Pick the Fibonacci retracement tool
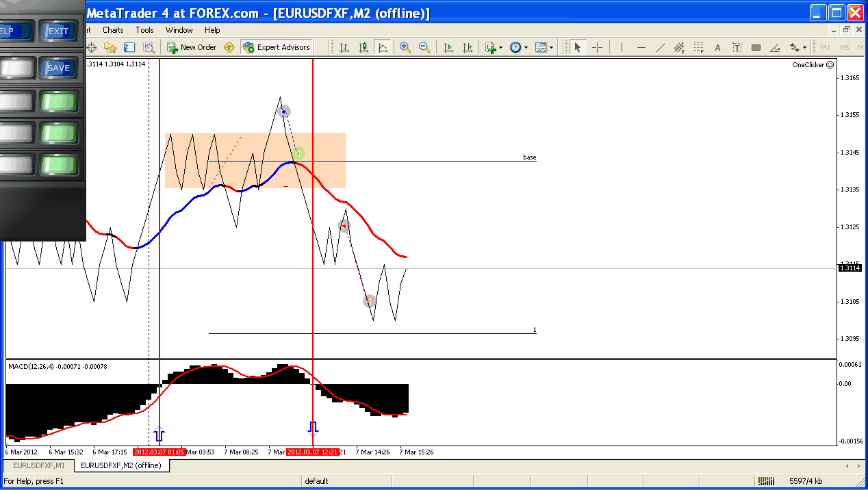868x490 pixels. coord(698,47)
